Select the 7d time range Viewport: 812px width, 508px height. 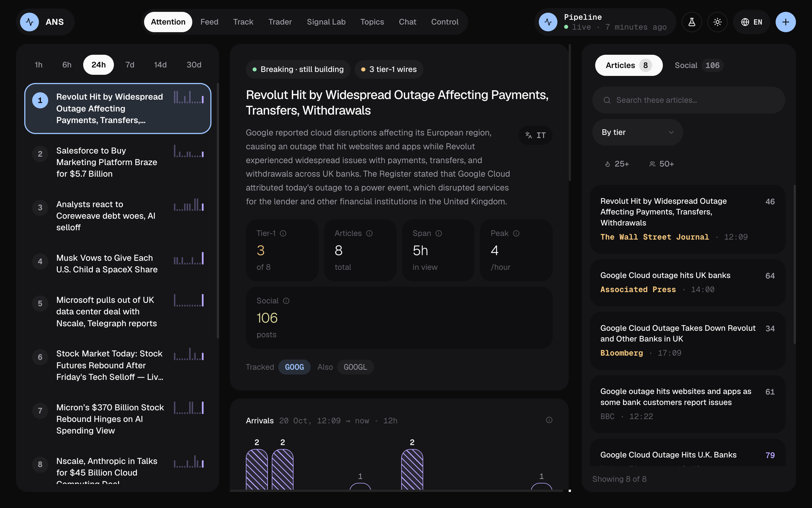click(130, 65)
